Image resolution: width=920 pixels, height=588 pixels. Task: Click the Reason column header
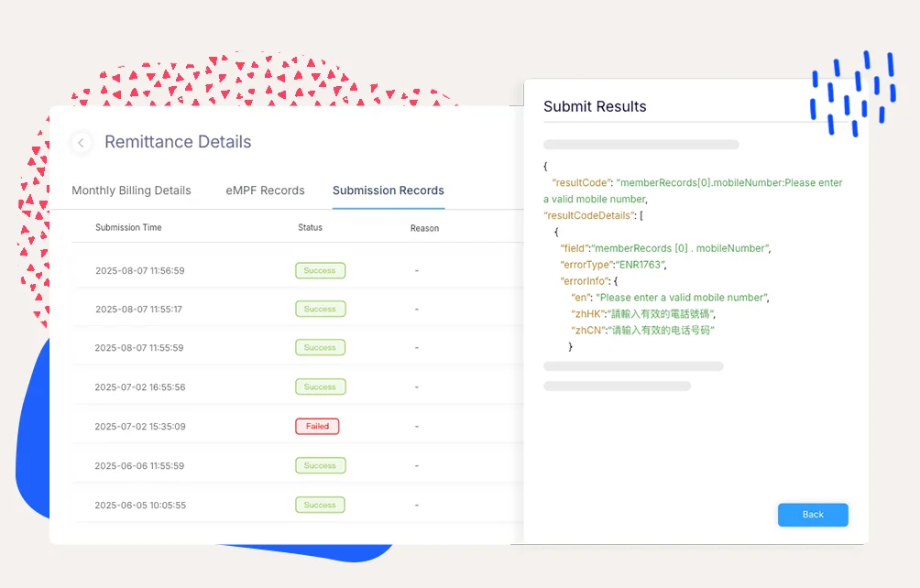pyautogui.click(x=424, y=228)
